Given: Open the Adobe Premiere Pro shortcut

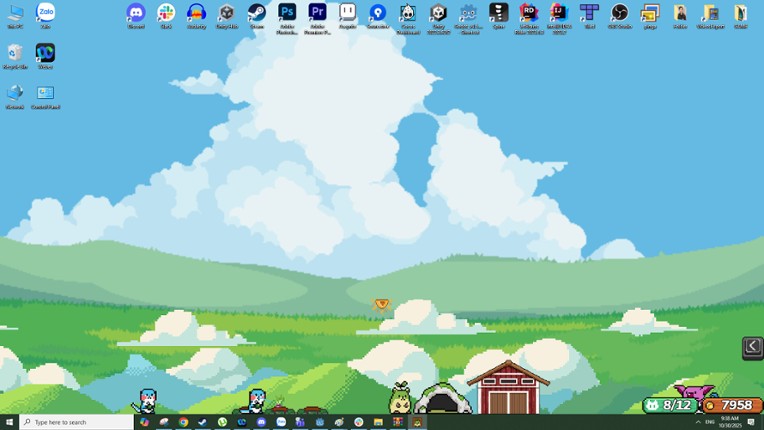Looking at the screenshot, I should (317, 19).
